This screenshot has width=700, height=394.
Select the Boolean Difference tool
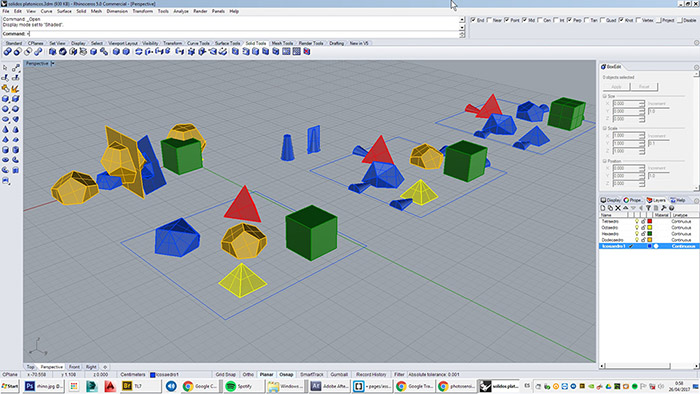pyautogui.click(x=17, y=52)
